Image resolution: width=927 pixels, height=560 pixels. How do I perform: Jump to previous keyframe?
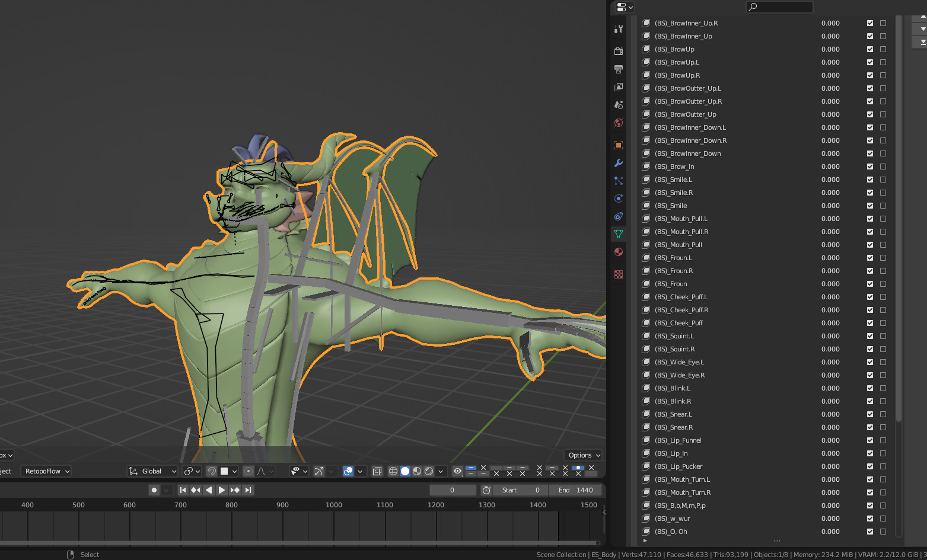pos(196,490)
